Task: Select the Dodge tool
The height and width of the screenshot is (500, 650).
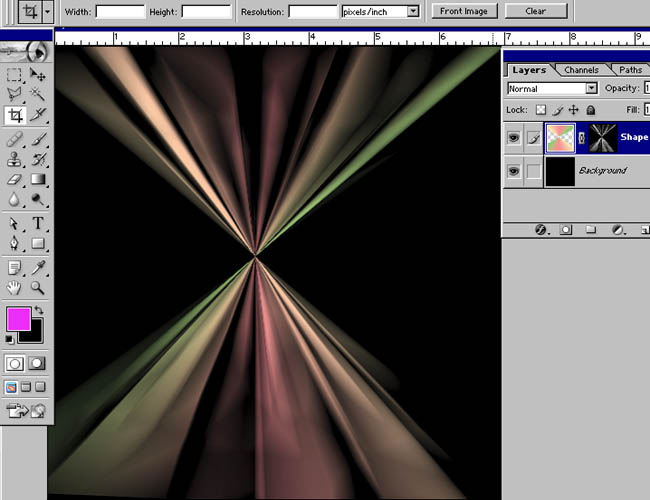Action: coord(38,200)
